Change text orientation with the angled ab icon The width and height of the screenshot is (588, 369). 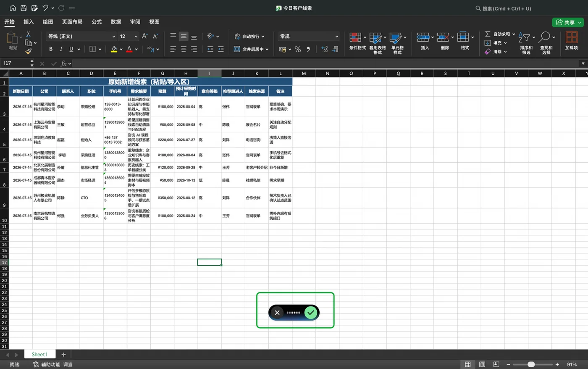click(210, 36)
